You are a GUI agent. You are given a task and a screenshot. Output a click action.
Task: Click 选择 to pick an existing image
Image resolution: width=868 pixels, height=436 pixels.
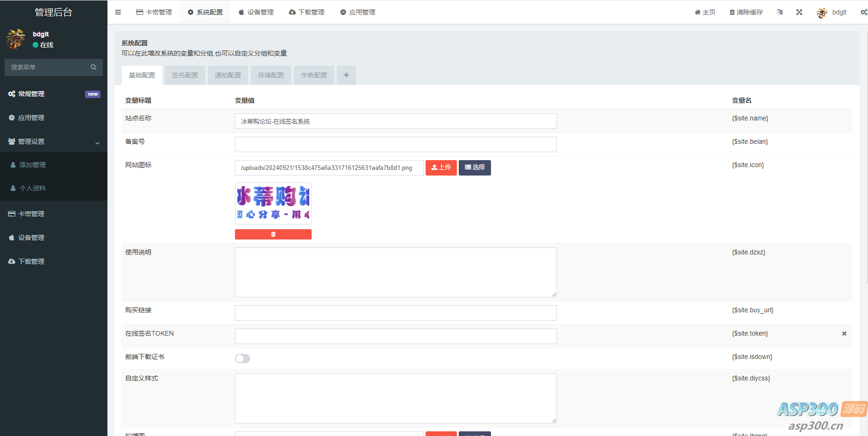click(475, 168)
